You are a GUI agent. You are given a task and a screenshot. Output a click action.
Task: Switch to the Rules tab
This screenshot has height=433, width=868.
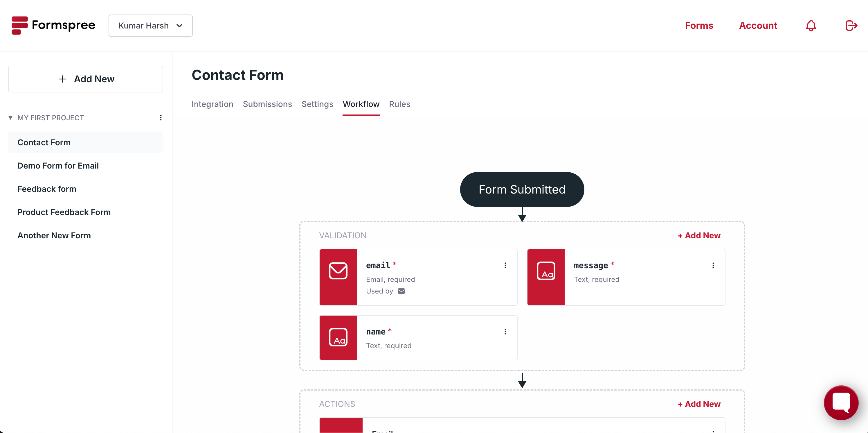tap(399, 104)
